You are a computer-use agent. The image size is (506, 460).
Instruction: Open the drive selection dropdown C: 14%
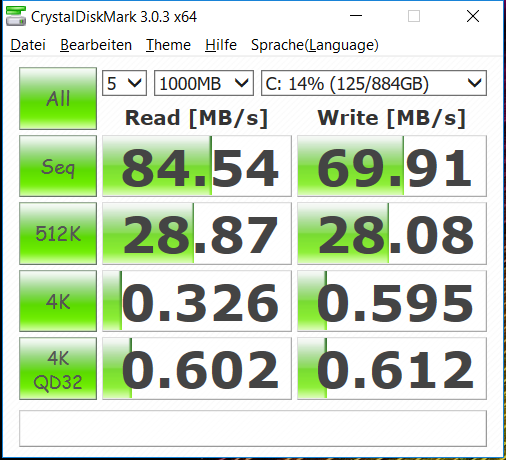(x=374, y=83)
